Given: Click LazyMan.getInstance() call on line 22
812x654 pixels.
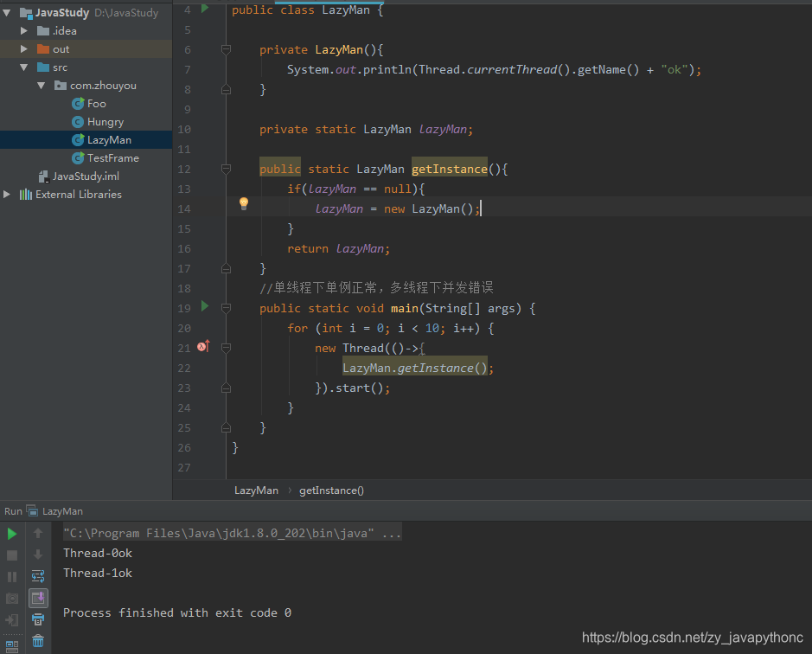Looking at the screenshot, I should coord(415,368).
